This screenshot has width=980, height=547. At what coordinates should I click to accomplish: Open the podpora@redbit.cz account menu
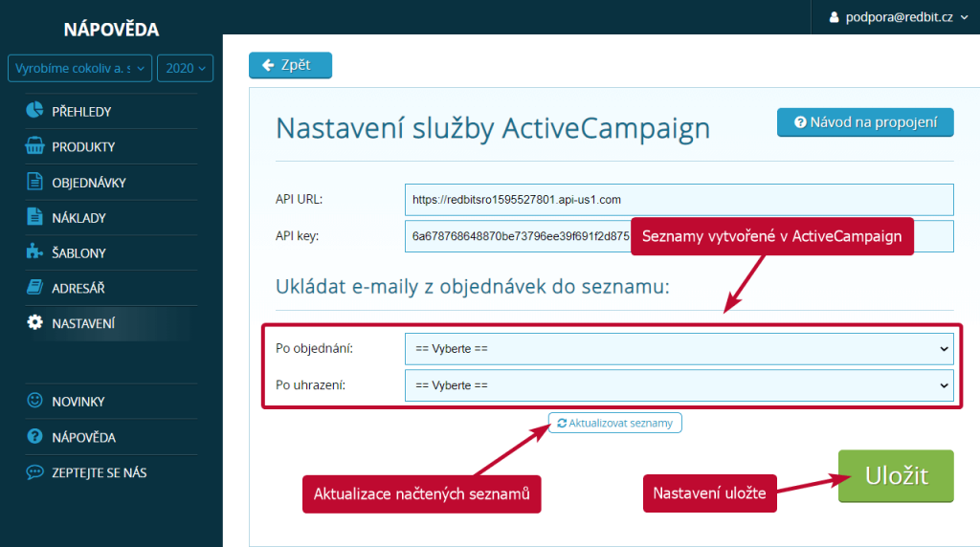click(x=898, y=17)
